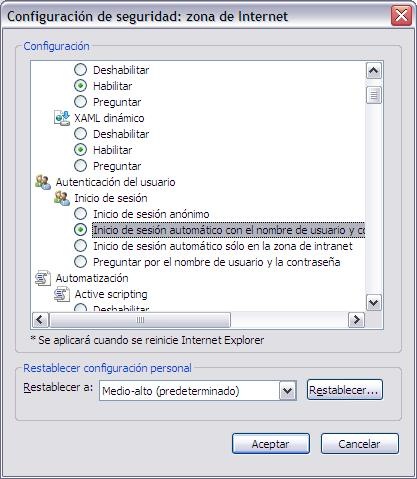Click the Inicio de sesión users icon
This screenshot has height=479, width=417.
point(62,198)
